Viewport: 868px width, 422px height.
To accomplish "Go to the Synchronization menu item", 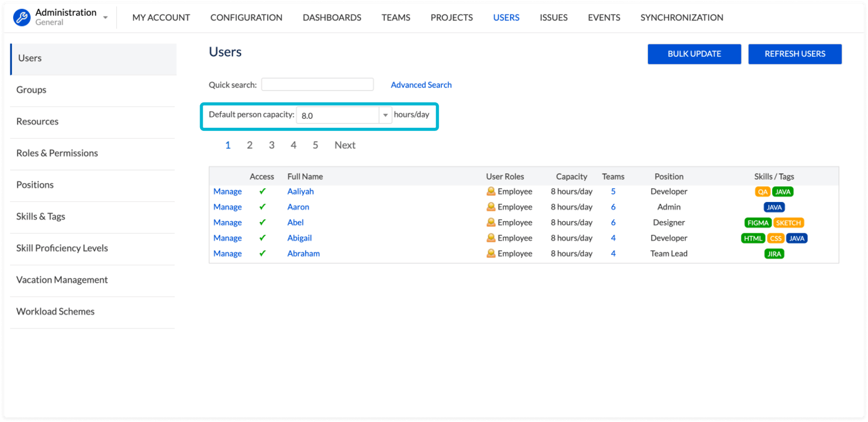I will coord(682,17).
